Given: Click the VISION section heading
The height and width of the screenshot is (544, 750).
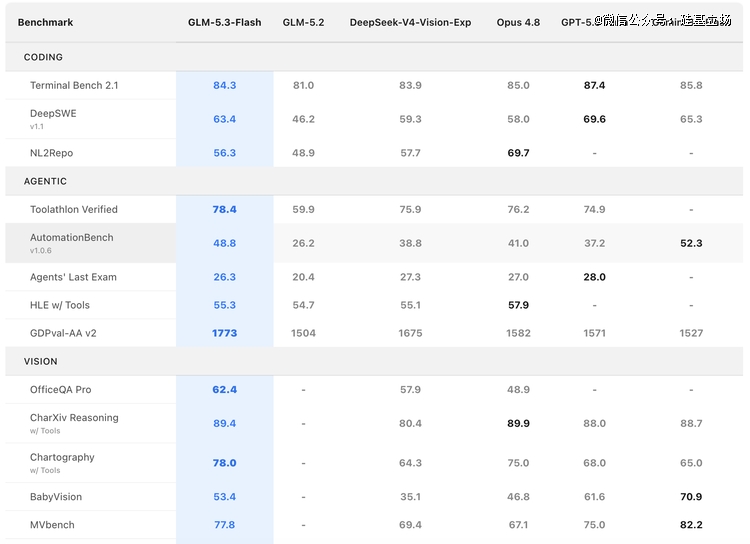Looking at the screenshot, I should 41,361.
